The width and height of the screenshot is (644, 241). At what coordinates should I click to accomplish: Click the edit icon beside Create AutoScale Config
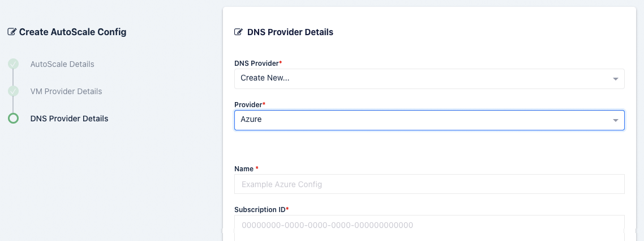(12, 32)
